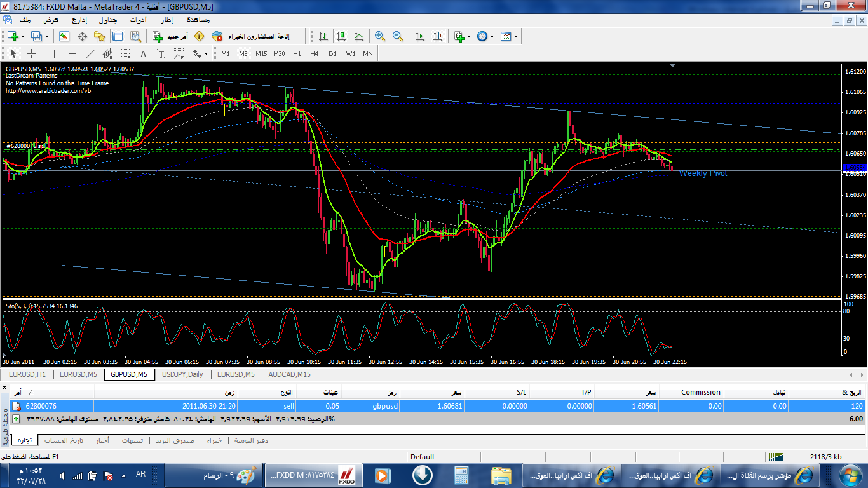Toggle the Terminal panel icon

[x=118, y=36]
